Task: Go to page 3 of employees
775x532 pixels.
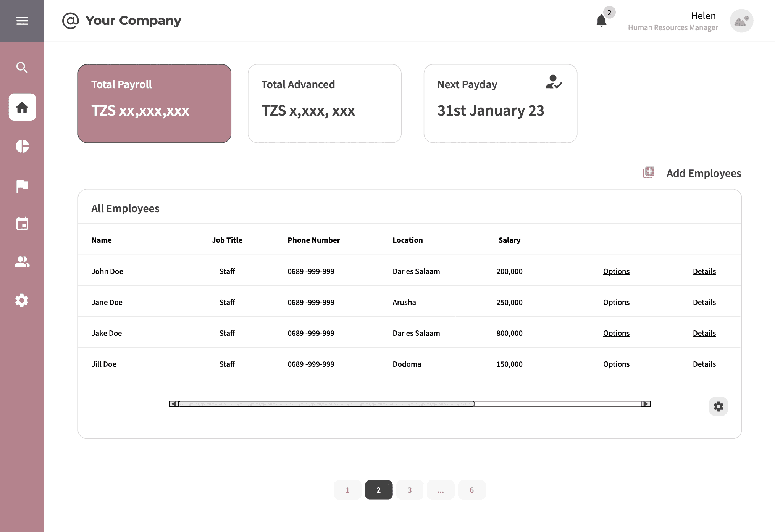Action: click(x=409, y=490)
